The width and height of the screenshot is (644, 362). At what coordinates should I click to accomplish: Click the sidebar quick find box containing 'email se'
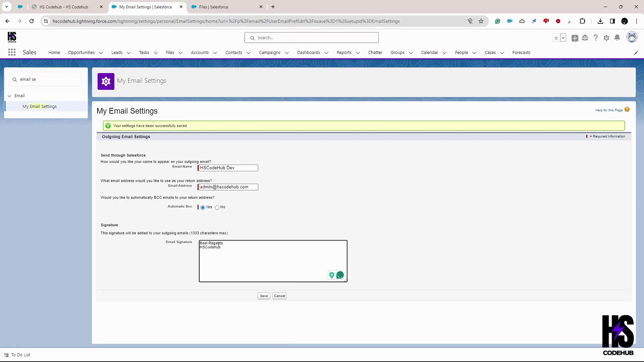(x=45, y=79)
